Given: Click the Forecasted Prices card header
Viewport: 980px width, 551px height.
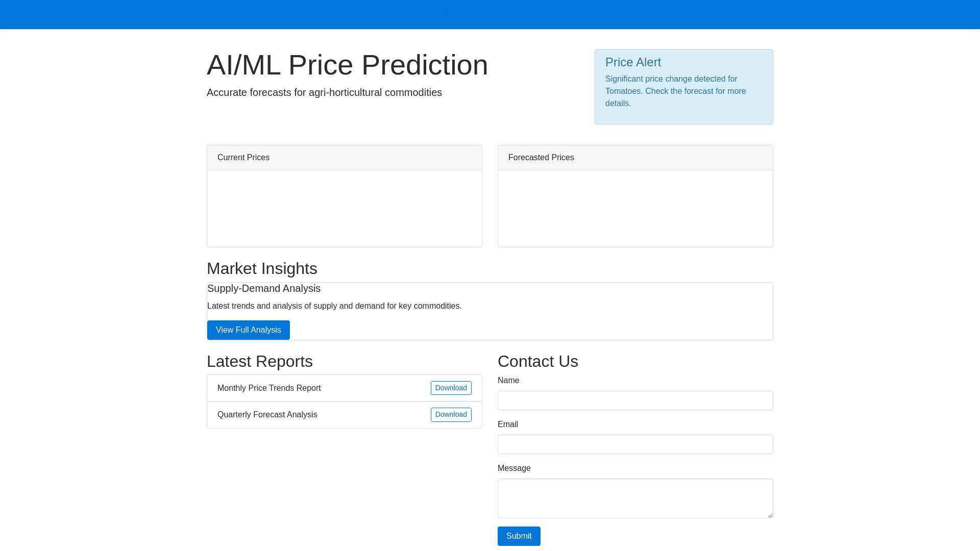Looking at the screenshot, I should [x=635, y=158].
